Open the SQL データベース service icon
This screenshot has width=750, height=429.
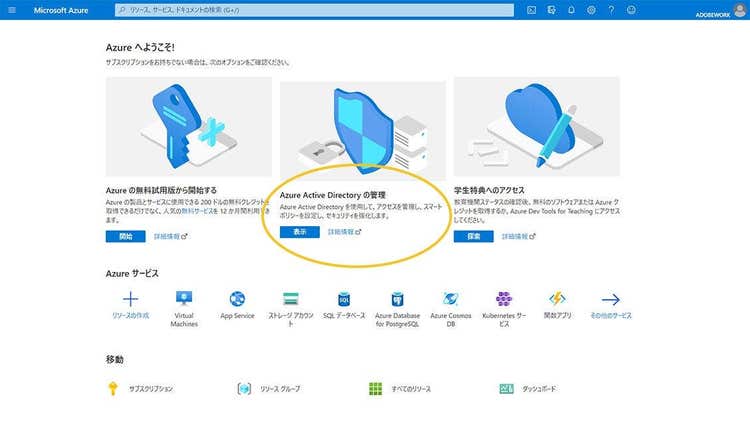(344, 300)
